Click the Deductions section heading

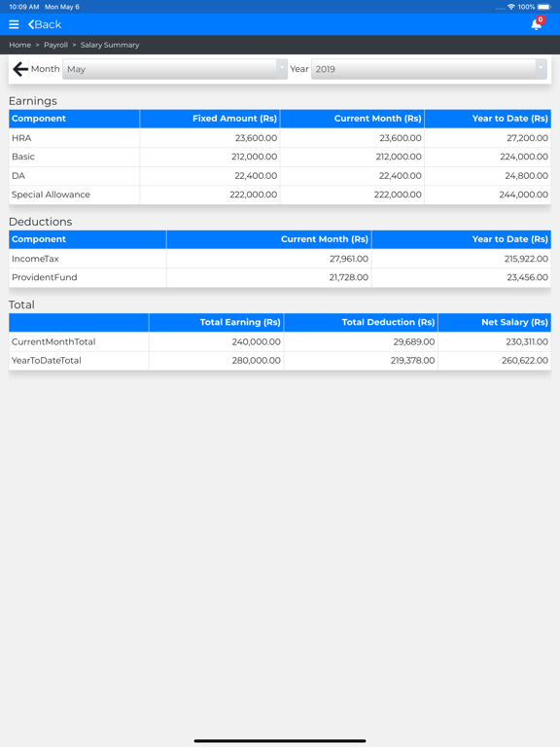click(x=41, y=222)
